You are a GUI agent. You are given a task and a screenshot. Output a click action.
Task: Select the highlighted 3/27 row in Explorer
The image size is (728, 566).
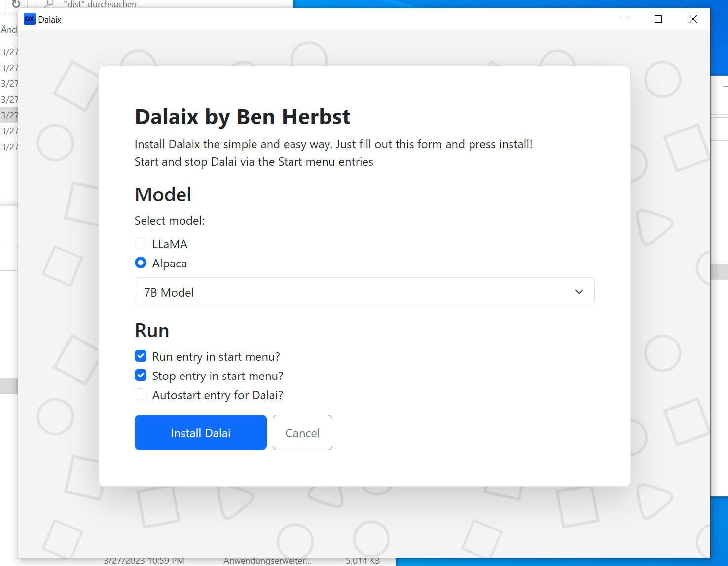coord(9,115)
